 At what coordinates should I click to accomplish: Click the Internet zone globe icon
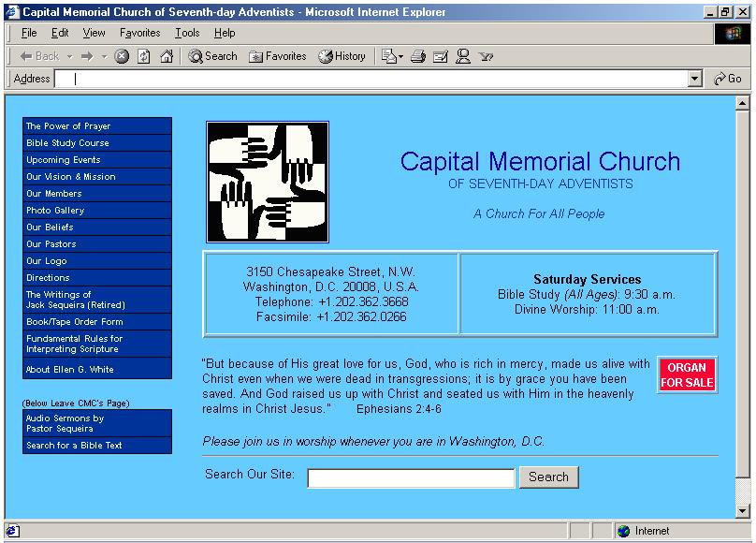tap(623, 531)
